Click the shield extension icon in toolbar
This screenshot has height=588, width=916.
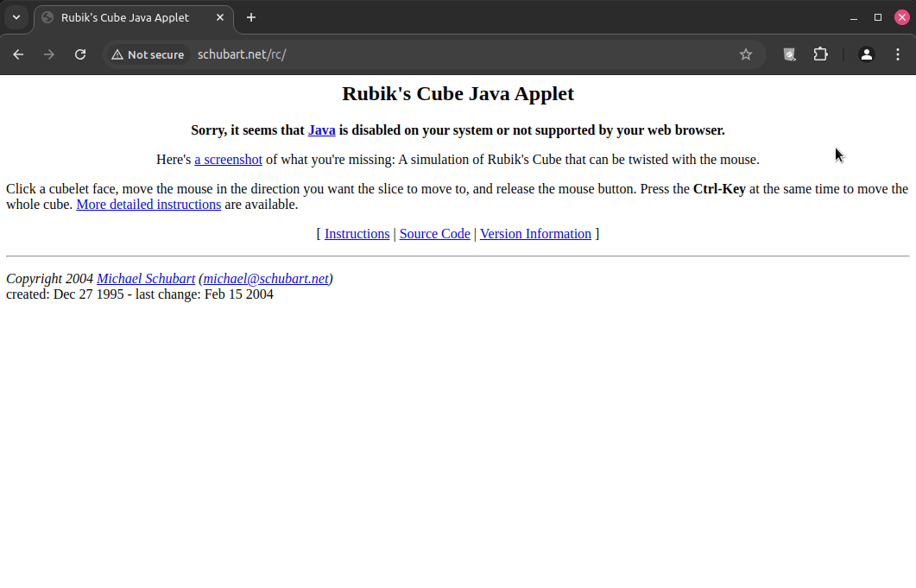click(789, 54)
